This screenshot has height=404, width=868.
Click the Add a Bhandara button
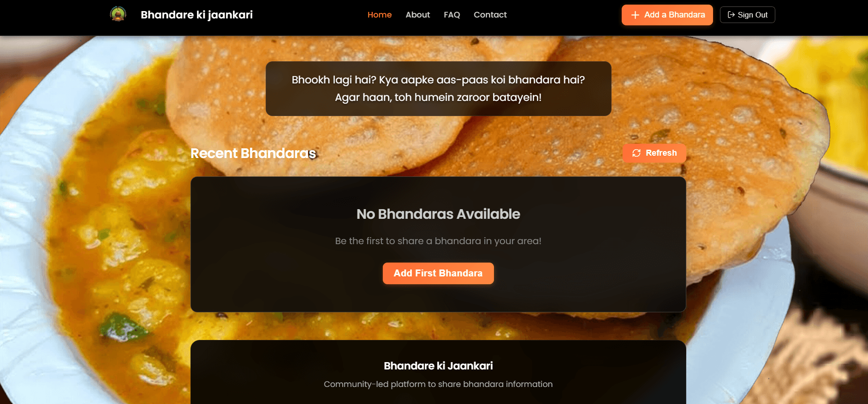pos(667,15)
